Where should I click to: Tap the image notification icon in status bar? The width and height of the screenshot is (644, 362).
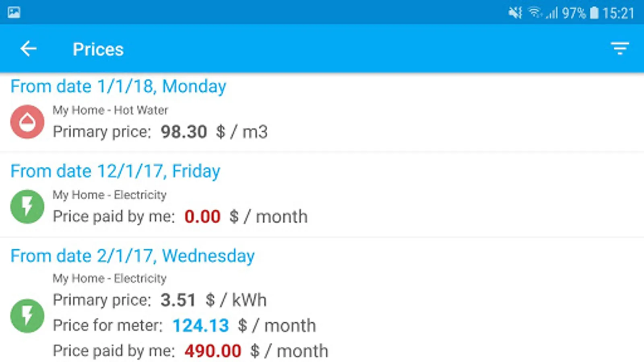(x=14, y=12)
